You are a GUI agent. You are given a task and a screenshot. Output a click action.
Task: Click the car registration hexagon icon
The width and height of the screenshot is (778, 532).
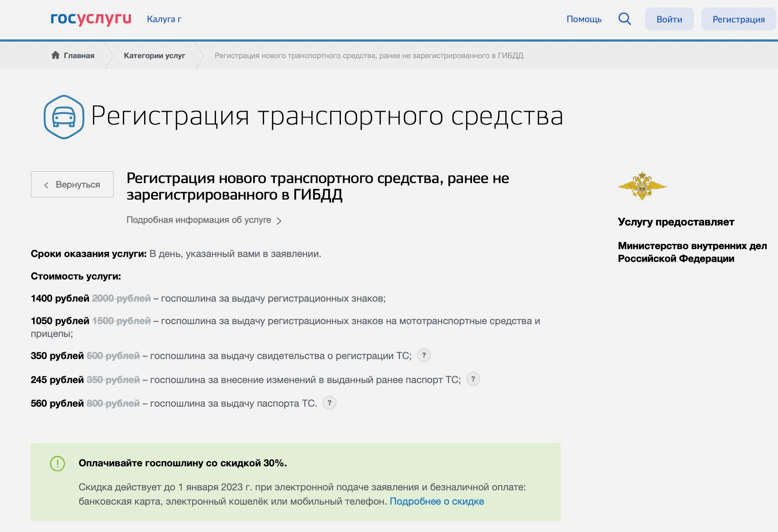click(64, 117)
